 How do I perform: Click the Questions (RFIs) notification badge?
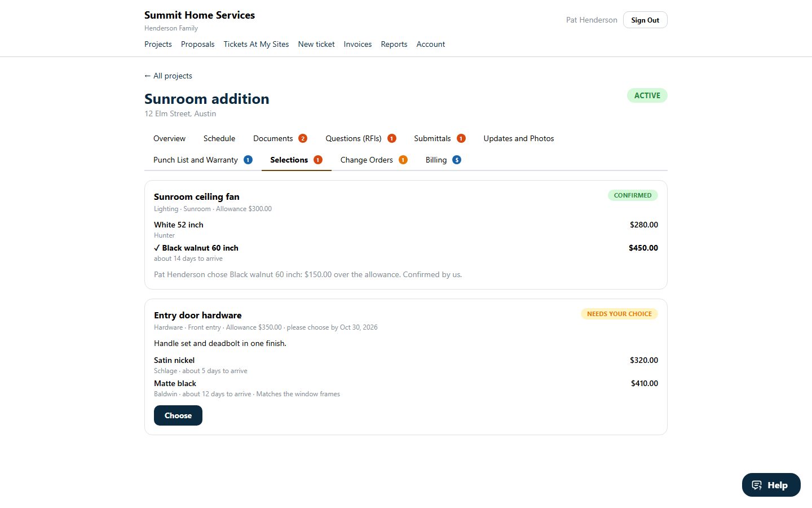coord(392,138)
